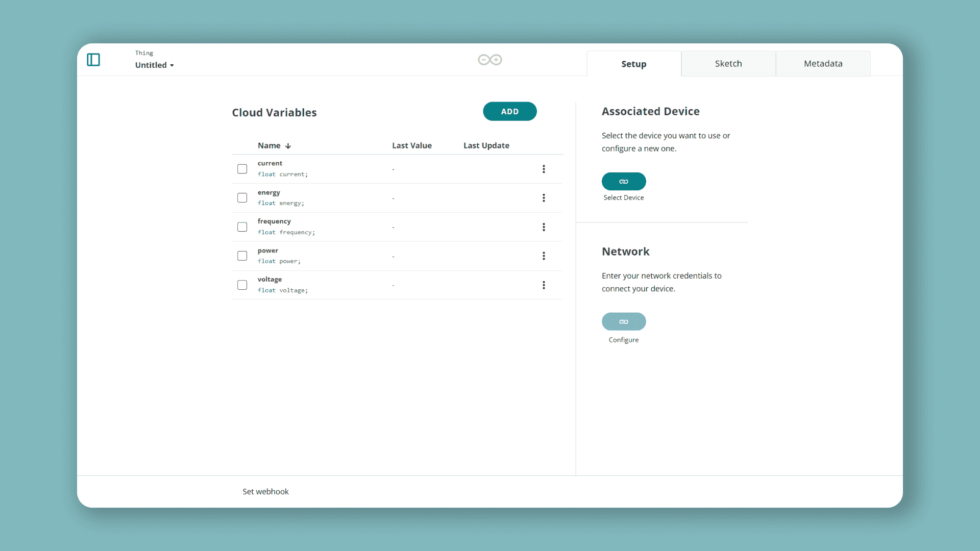
Task: Click the Select Device link icon
Action: tap(624, 182)
